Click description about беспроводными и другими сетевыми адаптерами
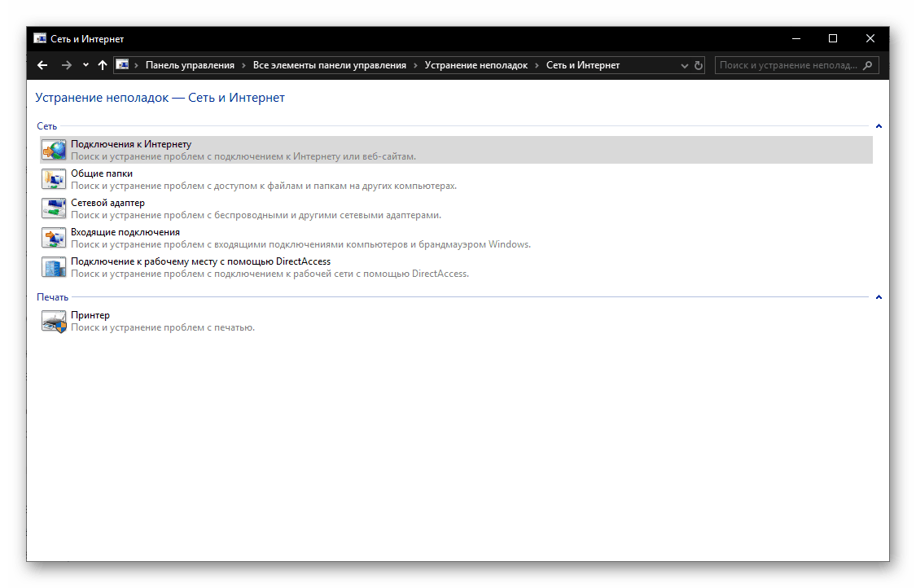The height and width of the screenshot is (588, 916). pos(256,215)
